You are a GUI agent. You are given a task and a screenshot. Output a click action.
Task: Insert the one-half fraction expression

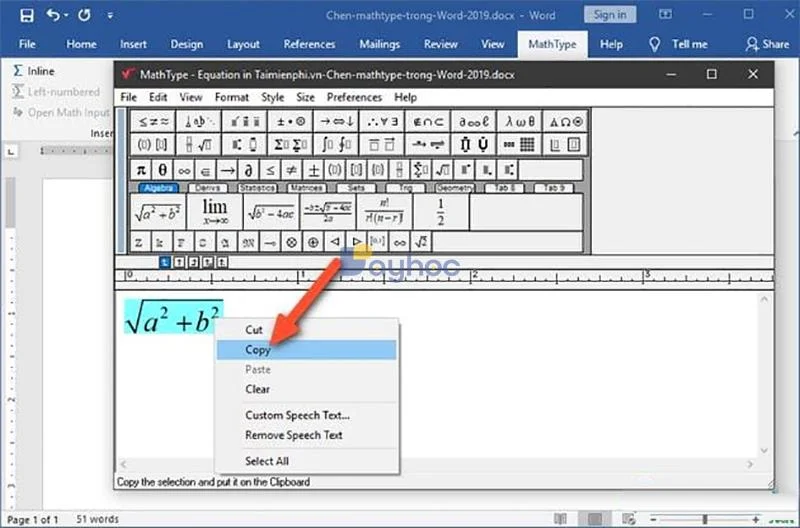pyautogui.click(x=441, y=211)
